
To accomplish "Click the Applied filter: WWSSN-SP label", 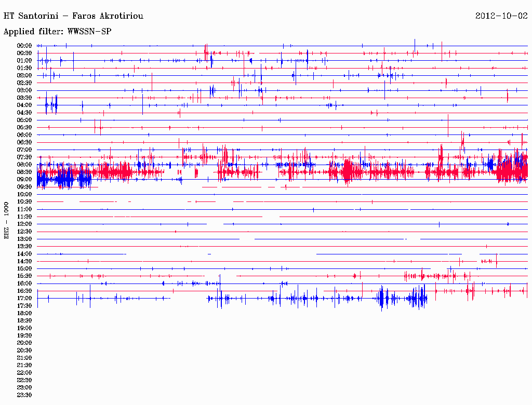I will [57, 32].
